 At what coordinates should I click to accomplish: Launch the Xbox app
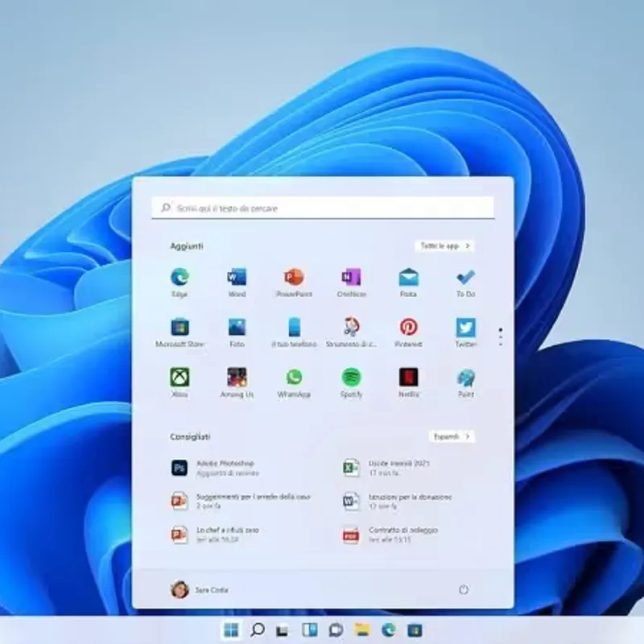click(x=180, y=382)
